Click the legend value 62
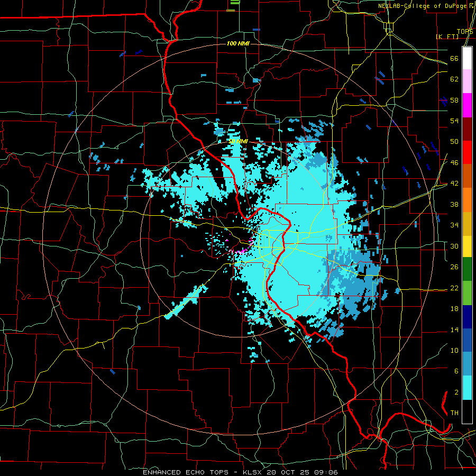This screenshot has width=476, height=476. (454, 79)
